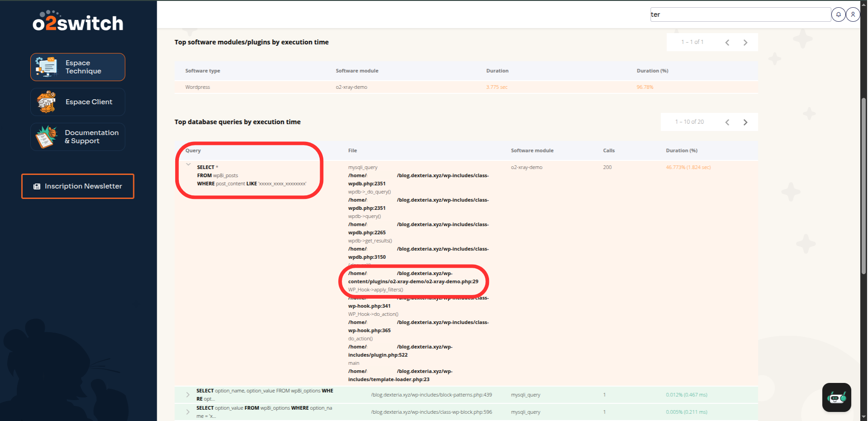Click the o2-xray-demo module cell in modules table
868x421 pixels.
point(351,87)
